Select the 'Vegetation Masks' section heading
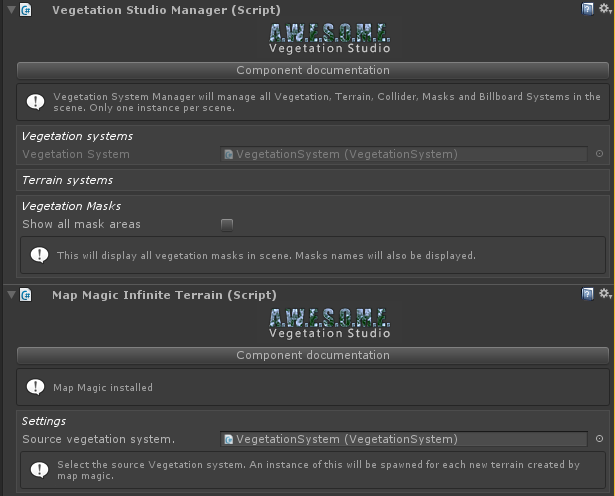Screen dimensions: 615x496 pos(71,206)
